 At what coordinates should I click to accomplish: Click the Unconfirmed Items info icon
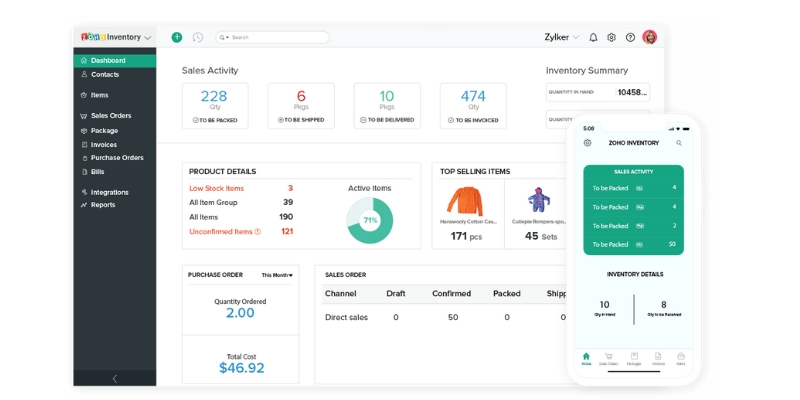pyautogui.click(x=258, y=232)
